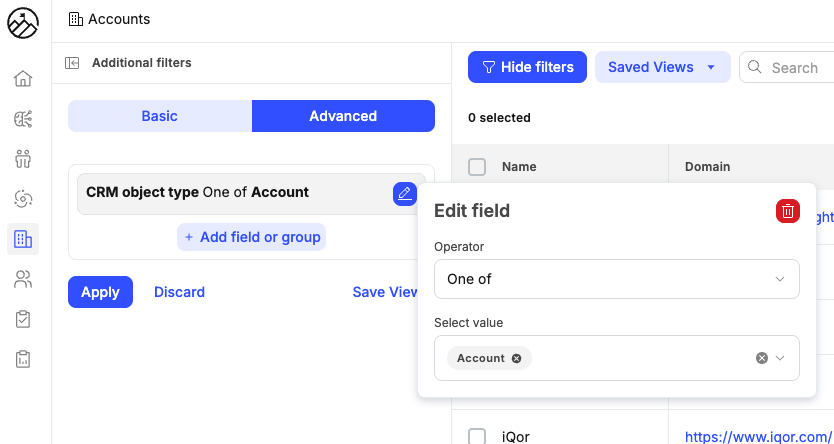Open the Saved Views dropdown

coord(661,67)
